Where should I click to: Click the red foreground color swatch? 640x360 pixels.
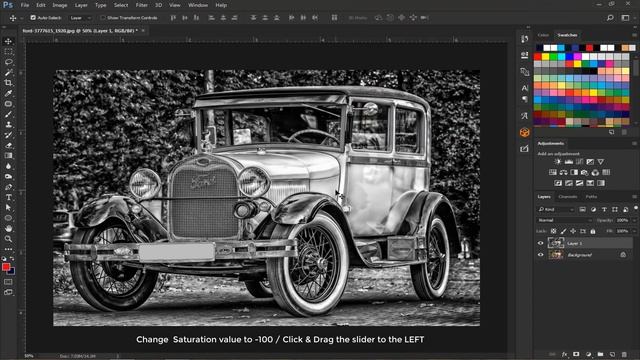tap(6, 267)
